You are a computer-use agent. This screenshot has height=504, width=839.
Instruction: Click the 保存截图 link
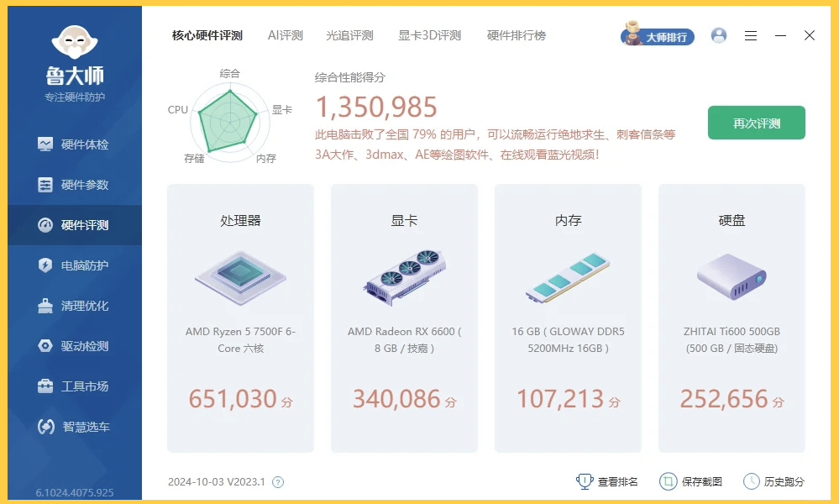click(690, 481)
